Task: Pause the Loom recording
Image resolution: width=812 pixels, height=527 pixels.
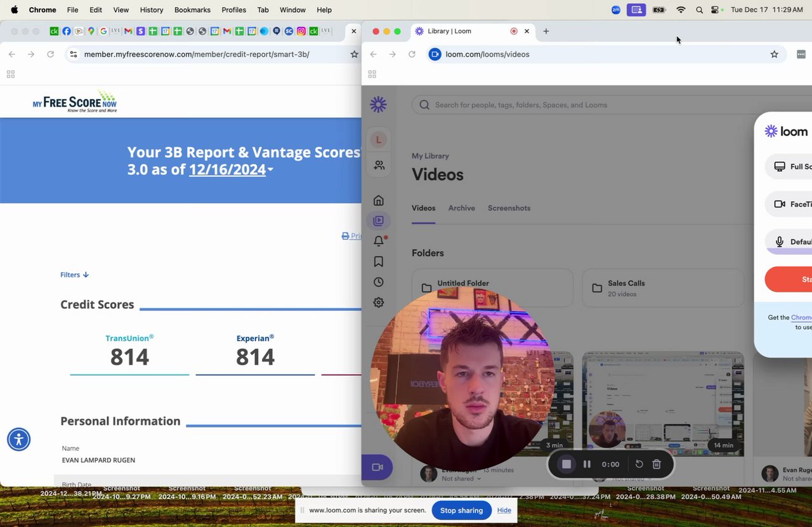Action: 587,464
